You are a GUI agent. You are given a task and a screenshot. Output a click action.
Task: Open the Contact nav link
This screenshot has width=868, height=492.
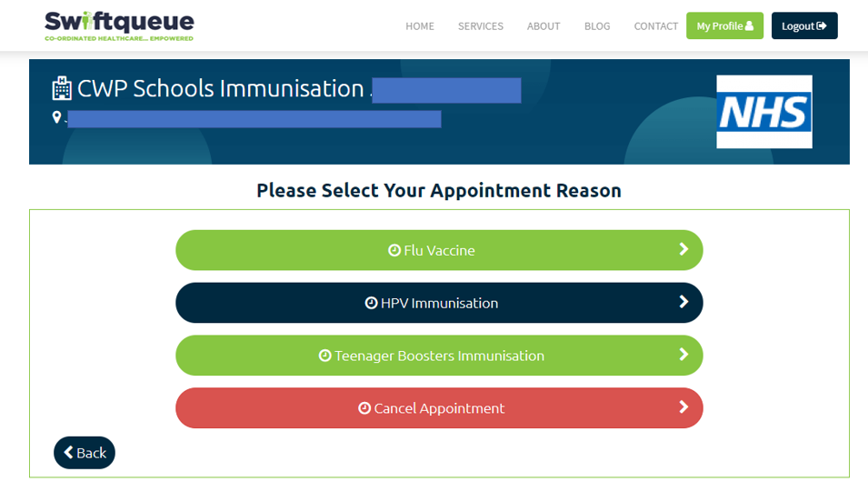click(x=656, y=26)
